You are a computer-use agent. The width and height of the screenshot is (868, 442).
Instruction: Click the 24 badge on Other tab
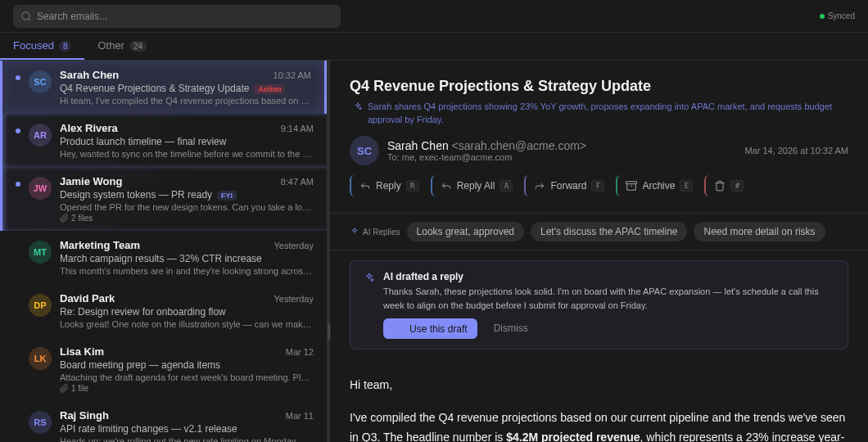point(138,46)
